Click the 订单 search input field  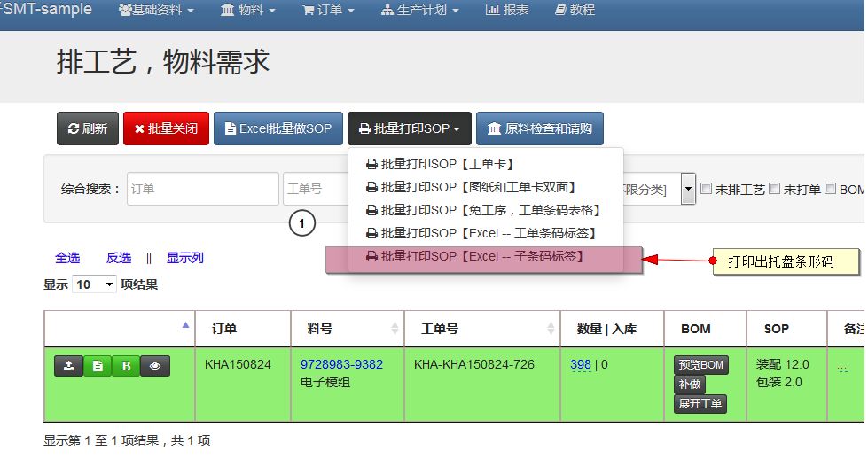(x=202, y=189)
